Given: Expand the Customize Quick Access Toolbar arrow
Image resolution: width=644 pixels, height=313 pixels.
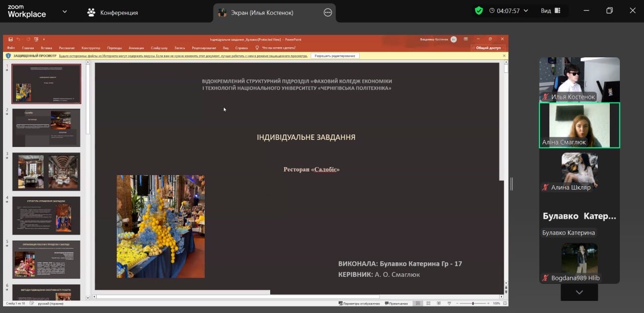Looking at the screenshot, I should tap(44, 39).
